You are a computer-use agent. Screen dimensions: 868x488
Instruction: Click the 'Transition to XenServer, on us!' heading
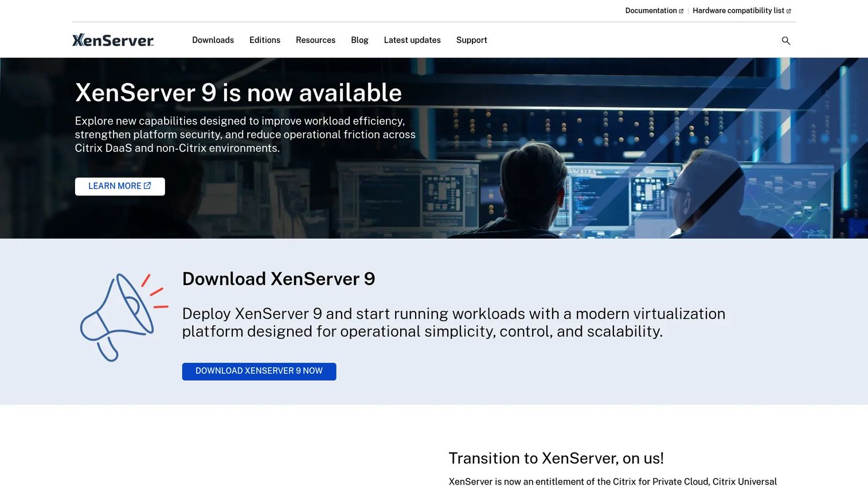tap(556, 458)
